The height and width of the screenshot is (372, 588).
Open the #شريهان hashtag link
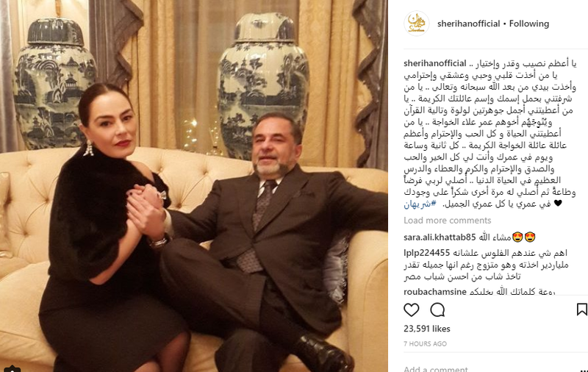pos(420,204)
